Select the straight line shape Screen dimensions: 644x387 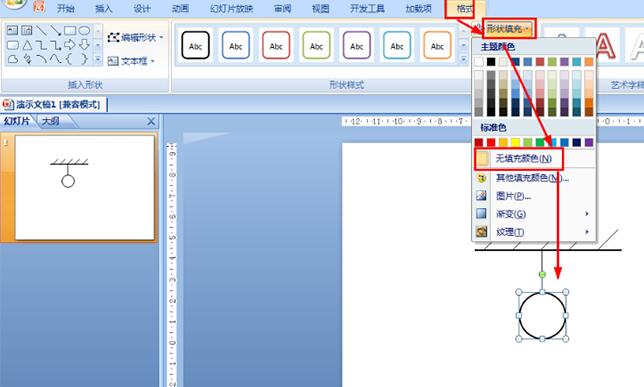(x=41, y=30)
